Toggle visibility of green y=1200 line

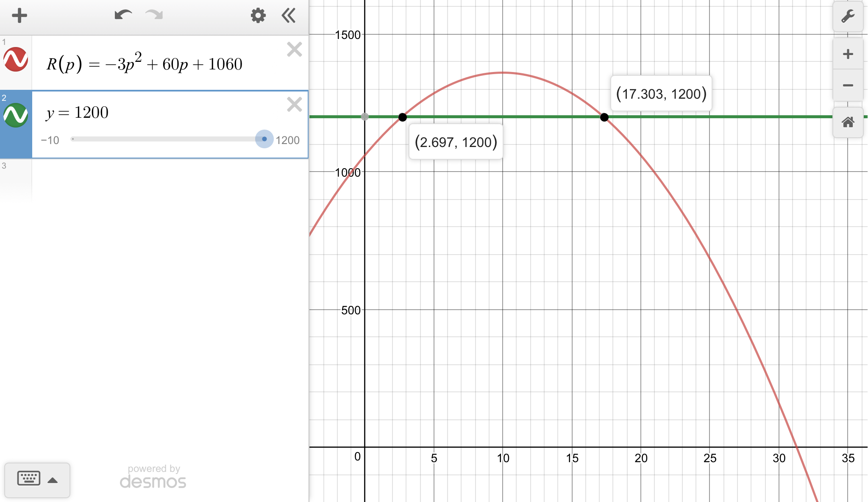click(16, 115)
